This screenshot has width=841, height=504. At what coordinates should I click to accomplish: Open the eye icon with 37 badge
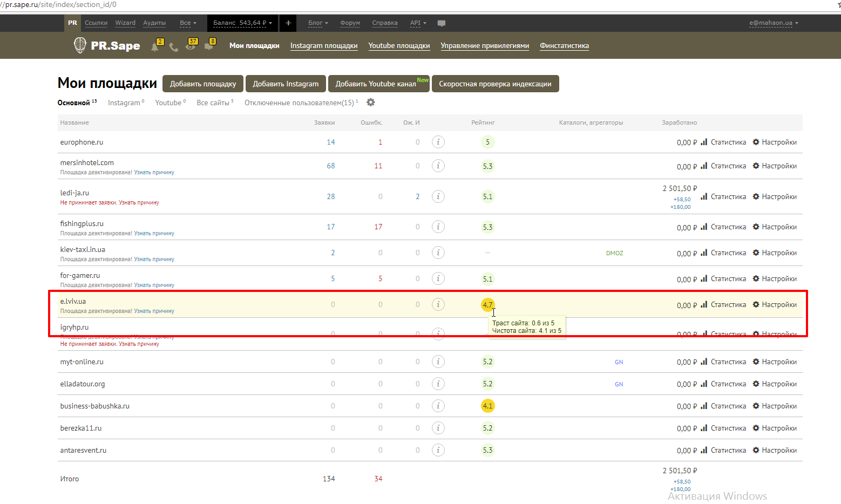point(190,46)
